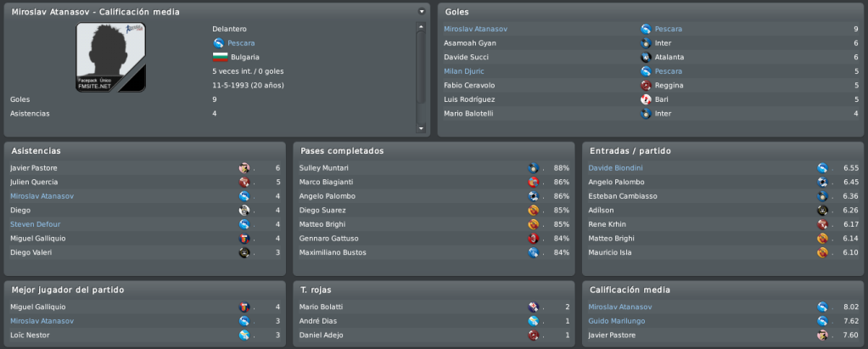Open Guido Marilungo player link
Viewport: 868px width, 349px height.
click(x=617, y=321)
